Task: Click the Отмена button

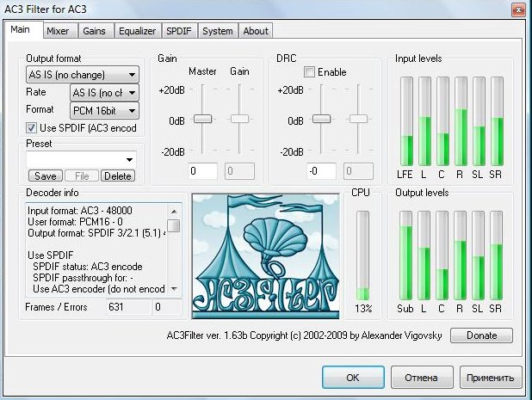Action: [x=422, y=378]
